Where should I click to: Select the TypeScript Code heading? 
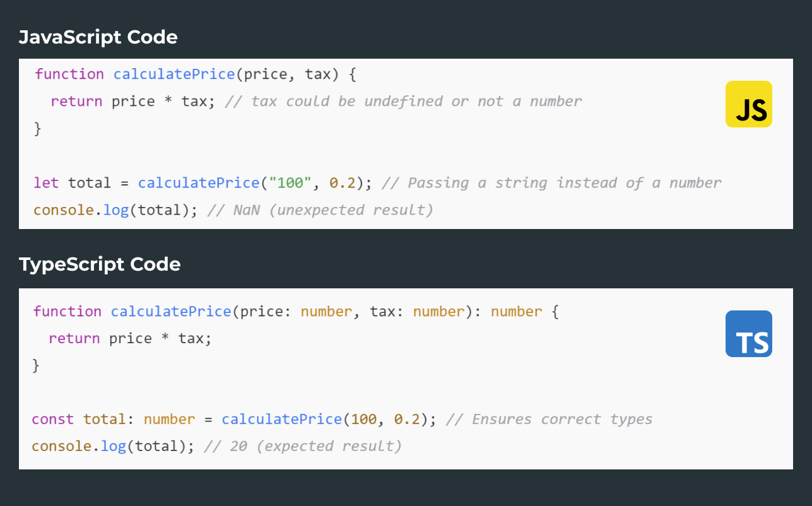100,264
